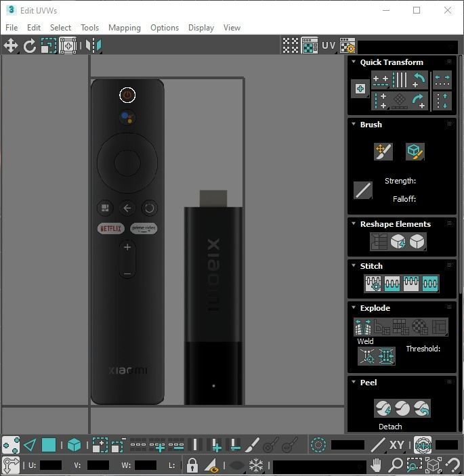Collapse the Explode rollout
464x476 pixels.
click(354, 307)
